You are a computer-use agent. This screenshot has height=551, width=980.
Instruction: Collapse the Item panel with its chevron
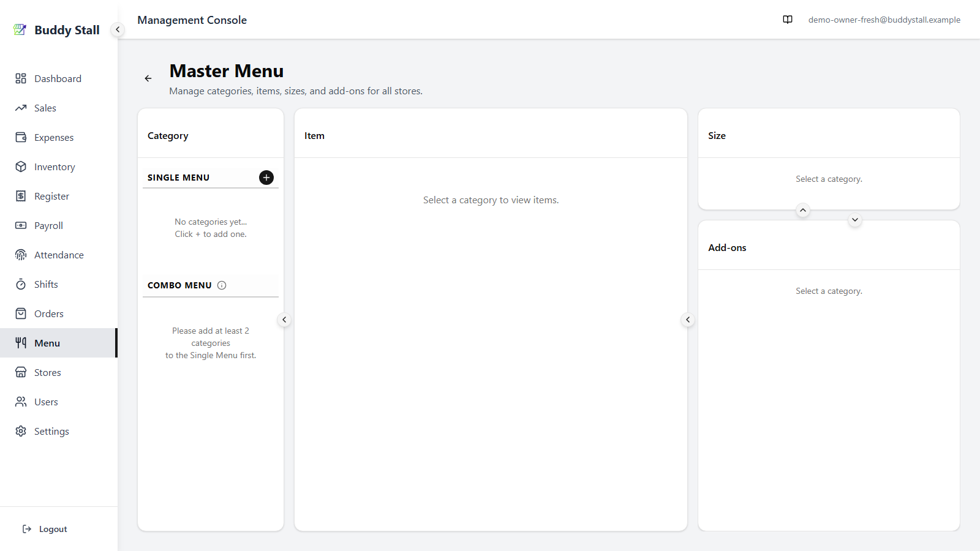tap(688, 320)
